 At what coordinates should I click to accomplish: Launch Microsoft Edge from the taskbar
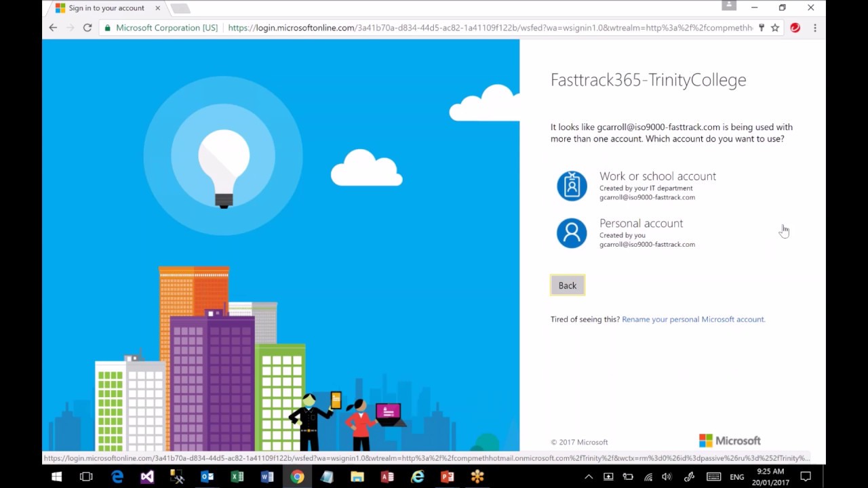[x=117, y=477]
